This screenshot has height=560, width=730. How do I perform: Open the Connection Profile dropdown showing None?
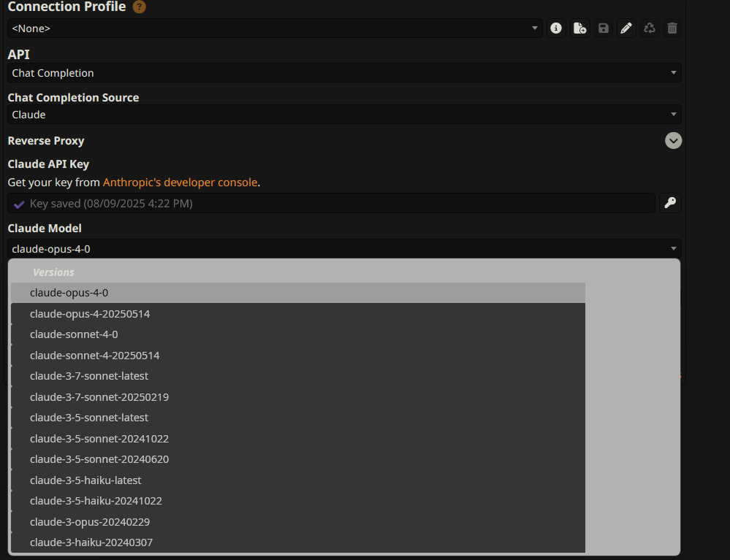275,28
